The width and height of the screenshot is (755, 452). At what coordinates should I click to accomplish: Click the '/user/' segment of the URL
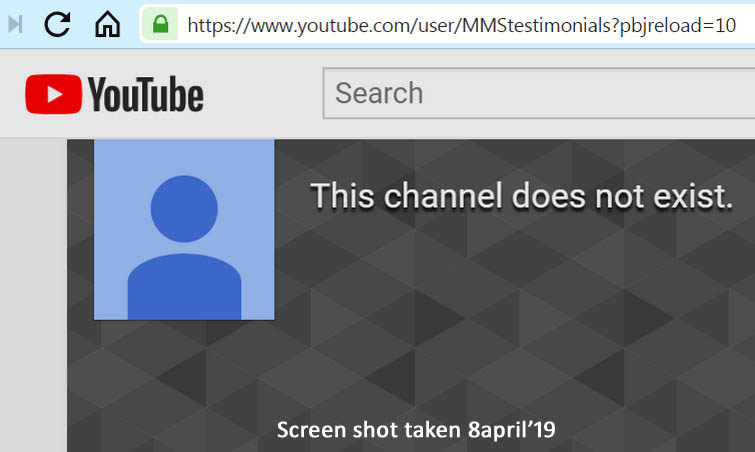(438, 26)
